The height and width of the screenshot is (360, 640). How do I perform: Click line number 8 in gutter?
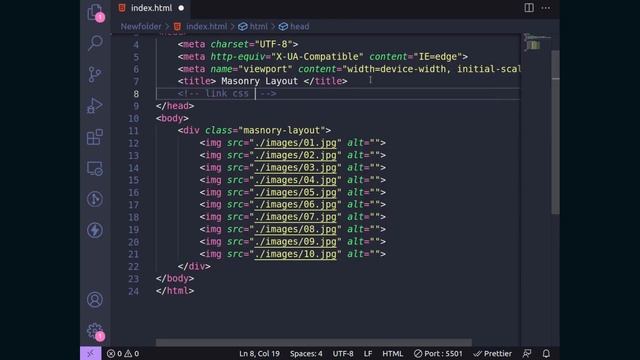[x=136, y=94]
